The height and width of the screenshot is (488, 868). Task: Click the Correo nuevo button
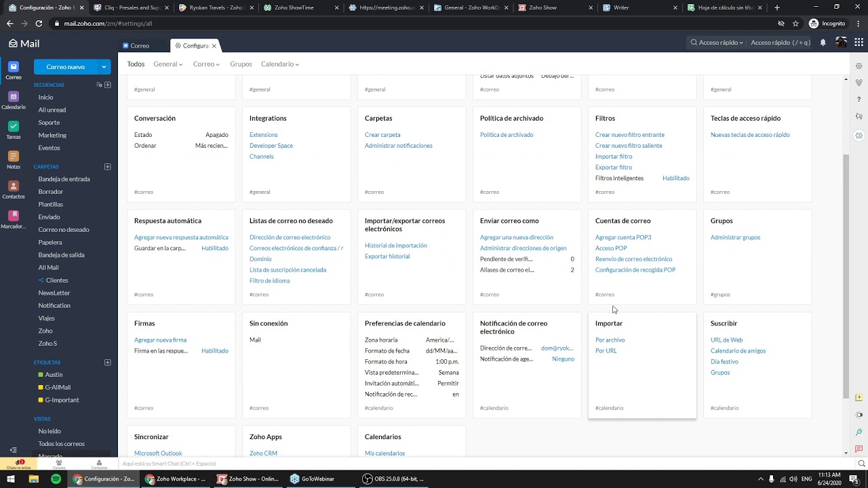[x=66, y=67]
